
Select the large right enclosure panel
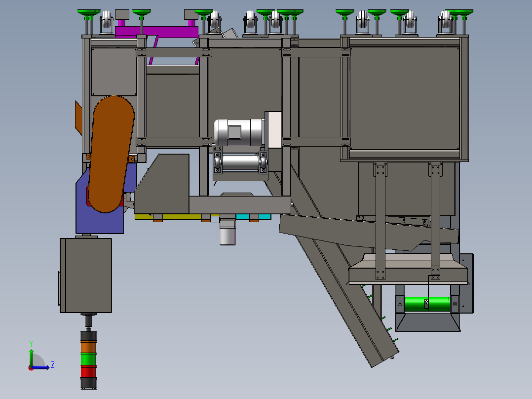[405, 98]
